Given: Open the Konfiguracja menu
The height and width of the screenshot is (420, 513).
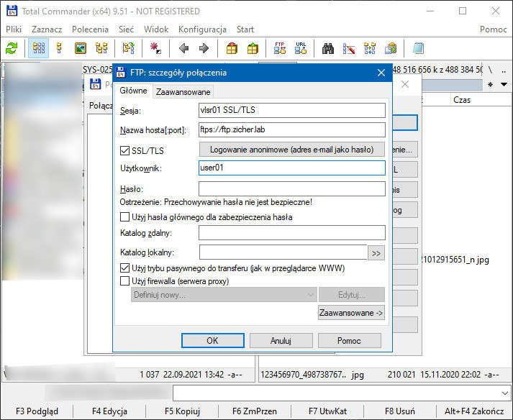Looking at the screenshot, I should (x=202, y=29).
